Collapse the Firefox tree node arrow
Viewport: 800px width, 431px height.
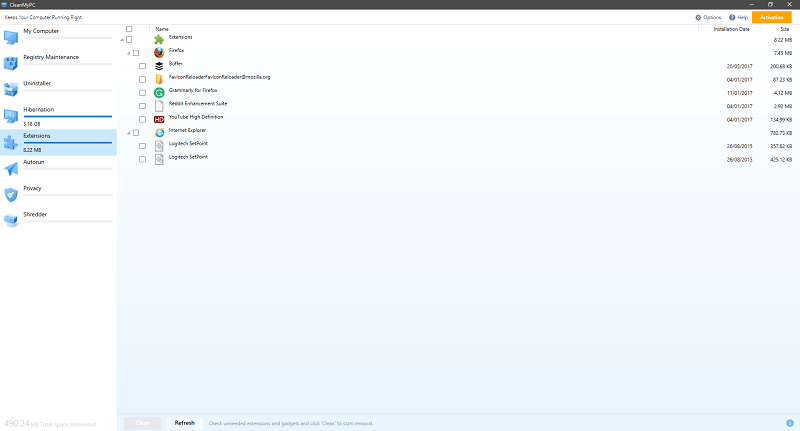pyautogui.click(x=129, y=53)
